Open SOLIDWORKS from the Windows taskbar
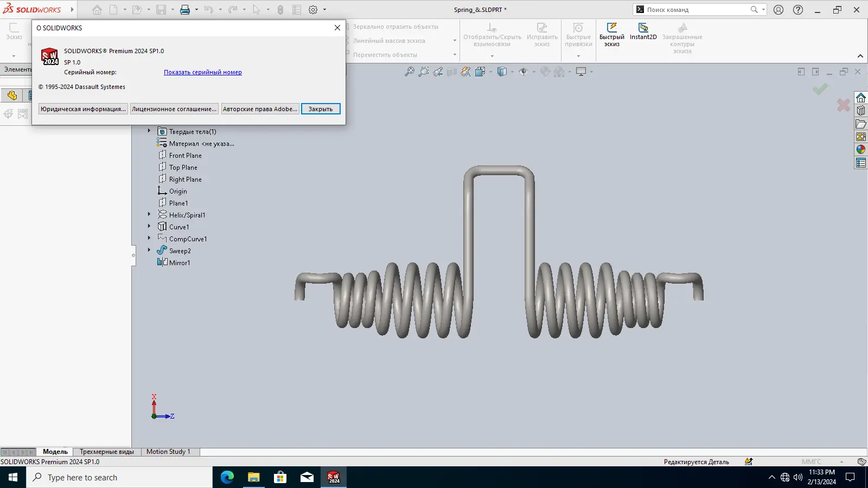 coord(334,477)
